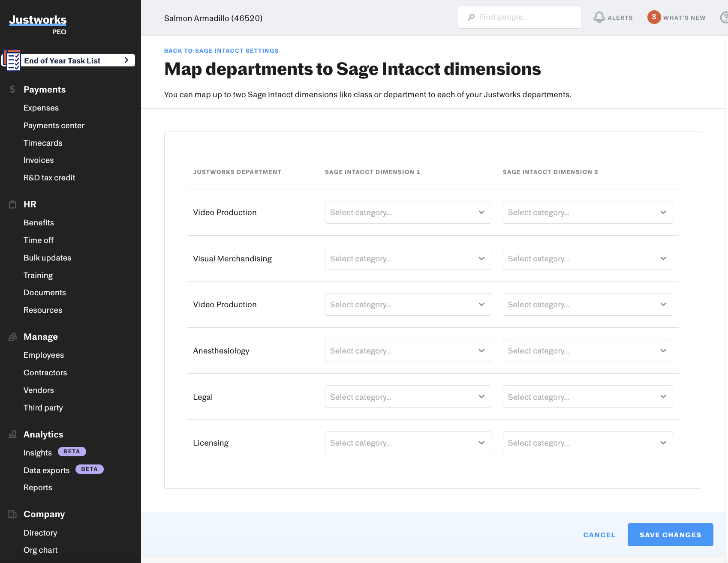Open Employees in sidebar

44,355
